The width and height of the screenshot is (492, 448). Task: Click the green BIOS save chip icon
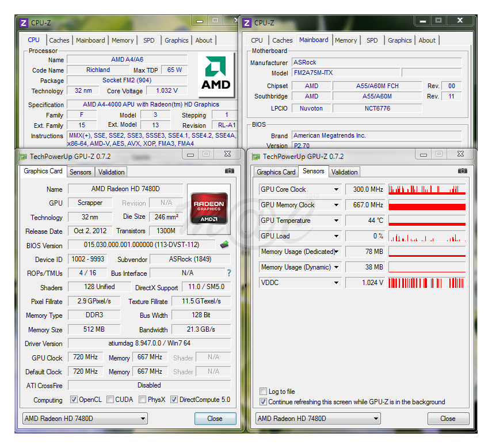click(224, 245)
